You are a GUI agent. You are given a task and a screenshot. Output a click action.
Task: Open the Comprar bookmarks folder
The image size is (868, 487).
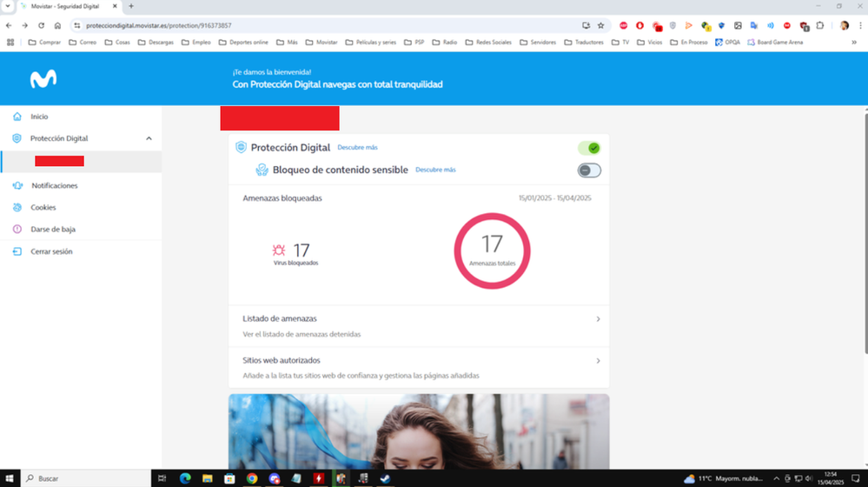click(44, 42)
